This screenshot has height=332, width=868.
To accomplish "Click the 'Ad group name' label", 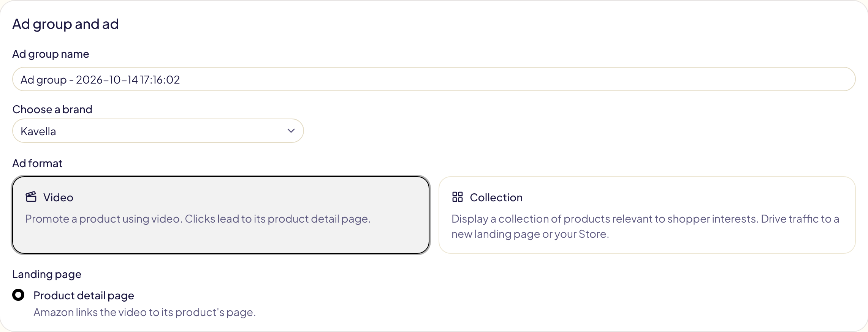I will coord(51,54).
